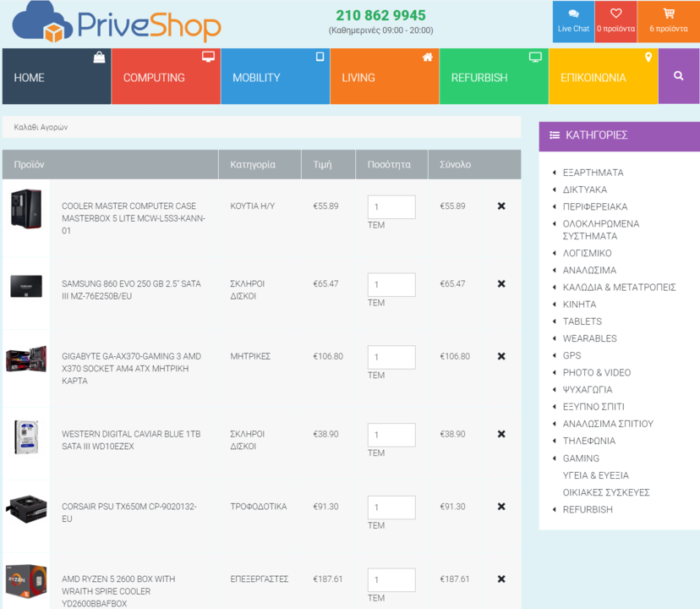Open the Western Digital drive thumbnail

coord(26,436)
